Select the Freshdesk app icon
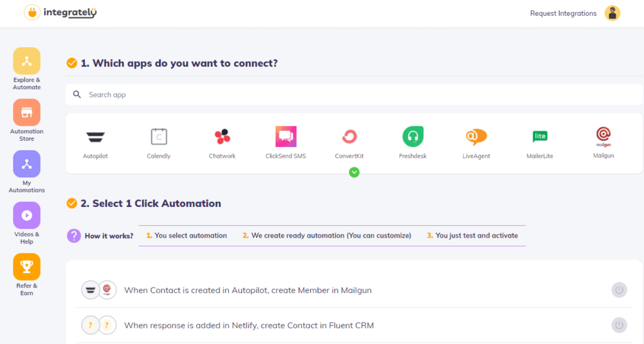This screenshot has height=344, width=644. 413,136
